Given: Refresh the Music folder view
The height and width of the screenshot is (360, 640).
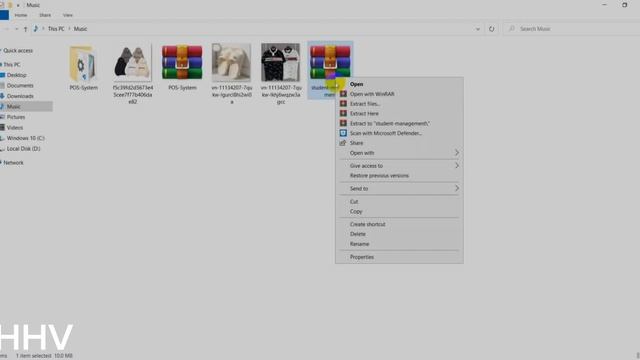Looking at the screenshot, I should [491, 29].
